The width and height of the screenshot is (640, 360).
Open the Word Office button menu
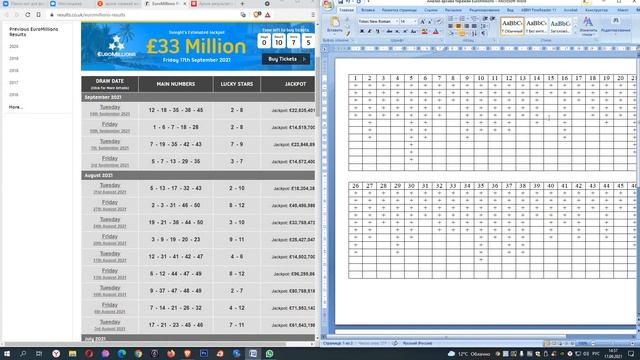click(327, 4)
